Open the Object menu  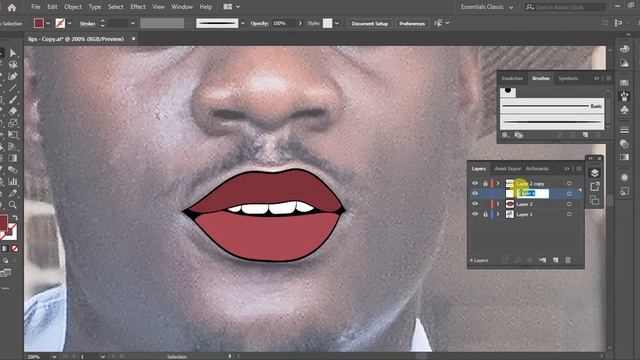(73, 7)
